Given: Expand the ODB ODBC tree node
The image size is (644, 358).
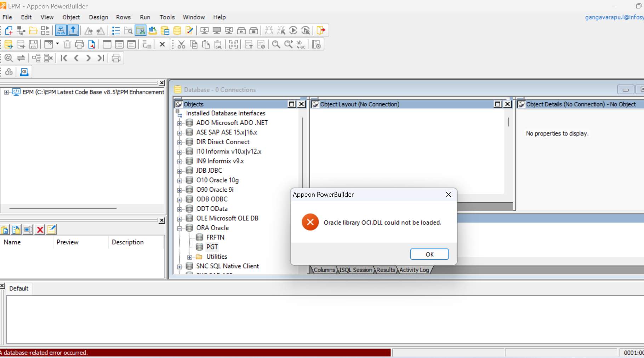Looking at the screenshot, I should pos(179,200).
